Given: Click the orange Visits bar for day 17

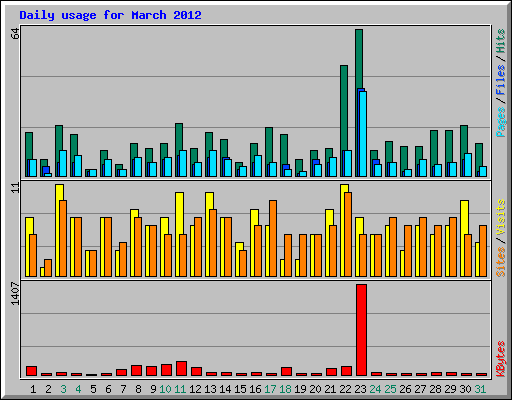Looking at the screenshot, I should click(273, 238).
